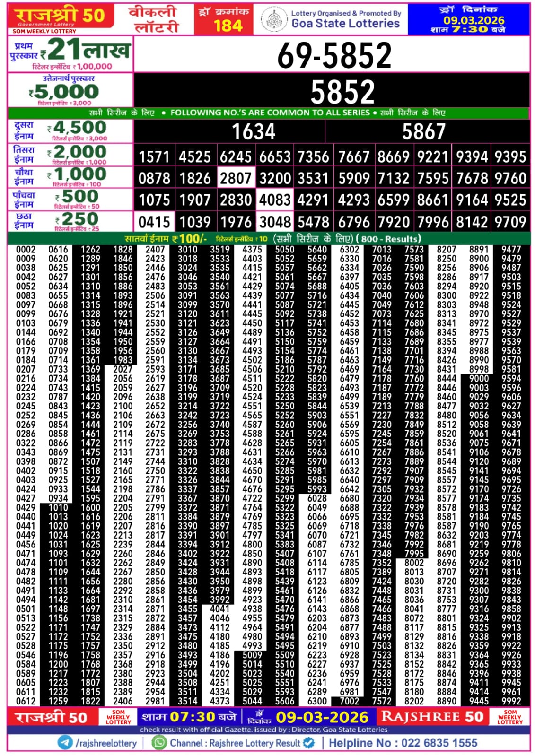Viewport: 535px width, 756px height.
Task: Click the Goa State Lotteries emblem
Action: click(x=273, y=19)
